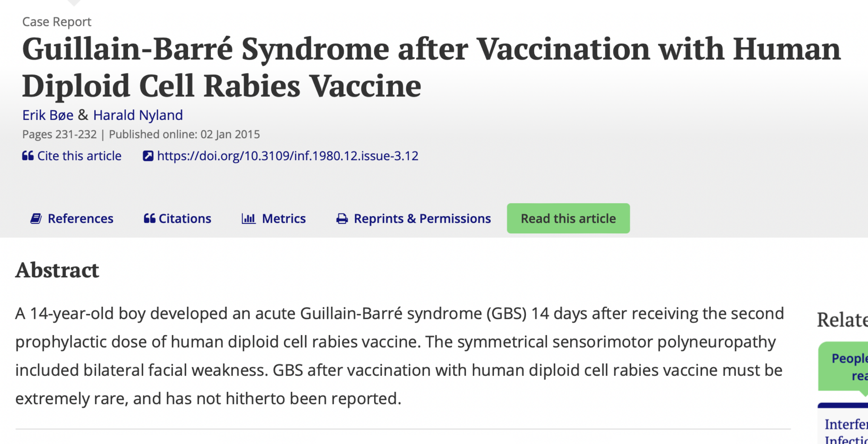
Task: Click the Read this article button
Action: [568, 219]
